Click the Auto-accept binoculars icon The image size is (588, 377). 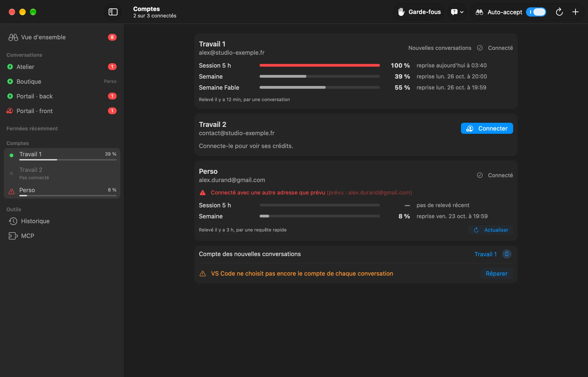coord(479,12)
